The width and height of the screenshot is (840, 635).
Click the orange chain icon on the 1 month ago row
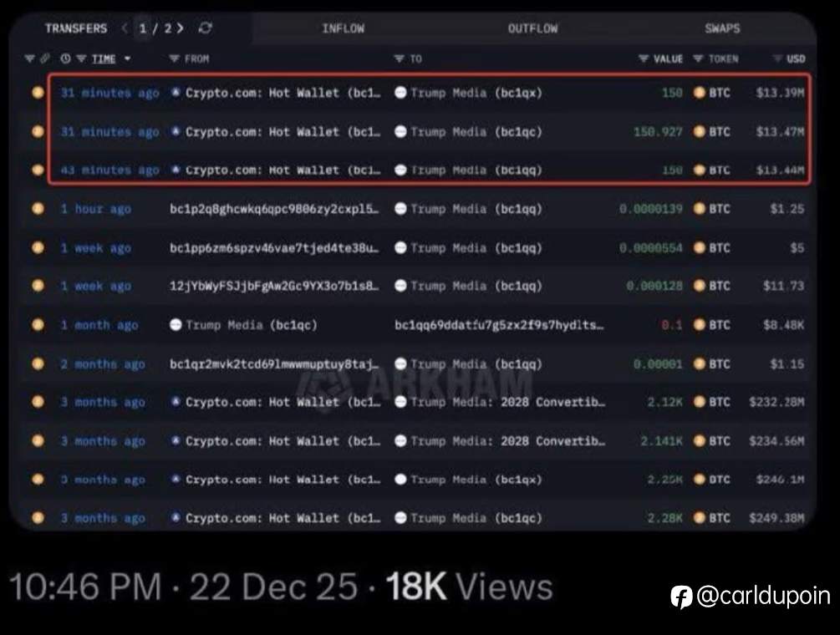pyautogui.click(x=38, y=324)
